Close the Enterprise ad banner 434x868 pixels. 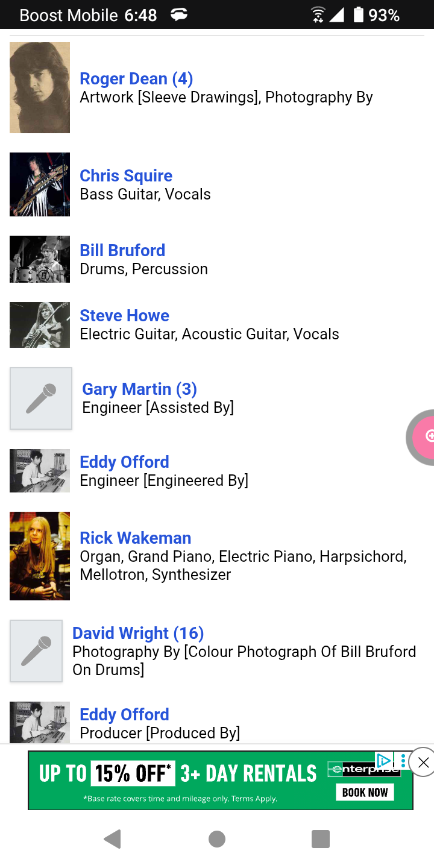pos(423,763)
